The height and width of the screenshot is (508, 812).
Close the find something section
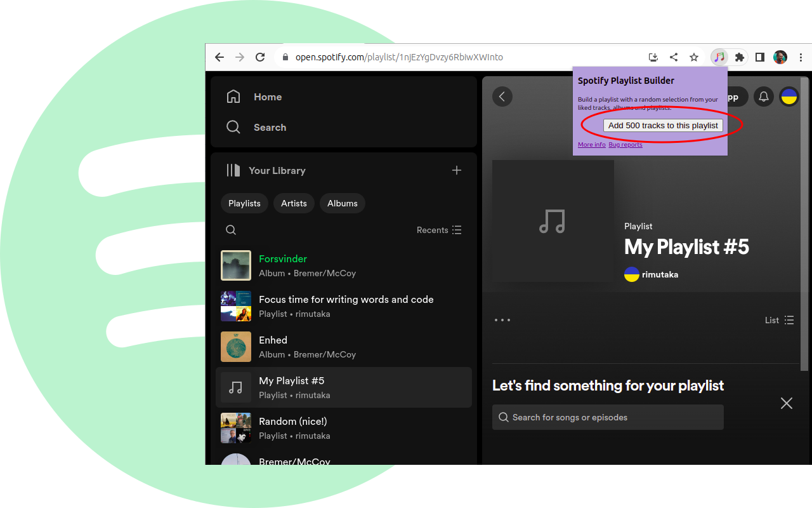[787, 403]
